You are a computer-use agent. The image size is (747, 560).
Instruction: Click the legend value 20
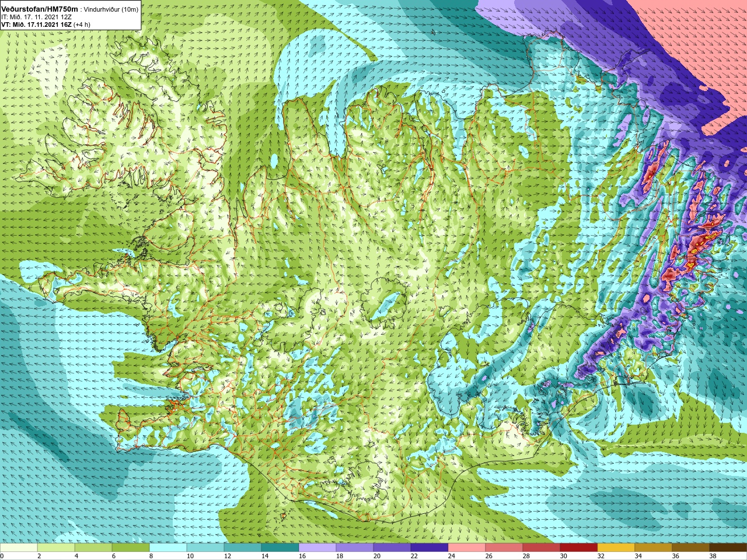click(x=376, y=556)
